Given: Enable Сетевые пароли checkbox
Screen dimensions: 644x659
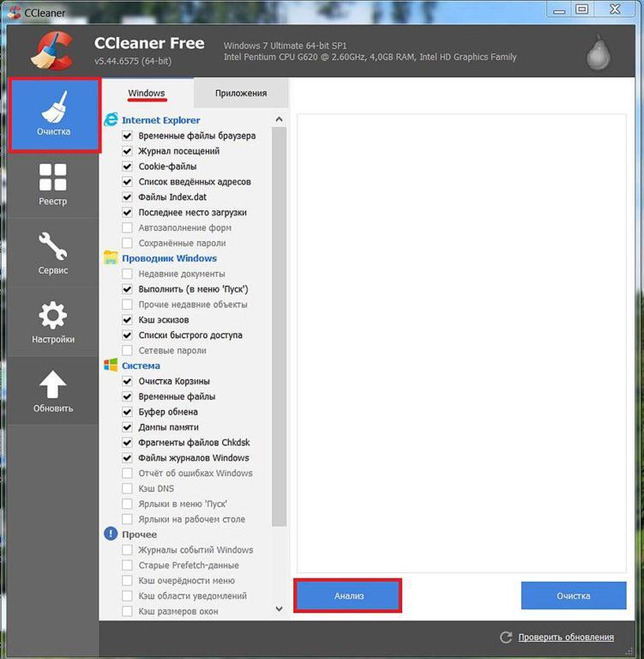Looking at the screenshot, I should pyautogui.click(x=127, y=350).
